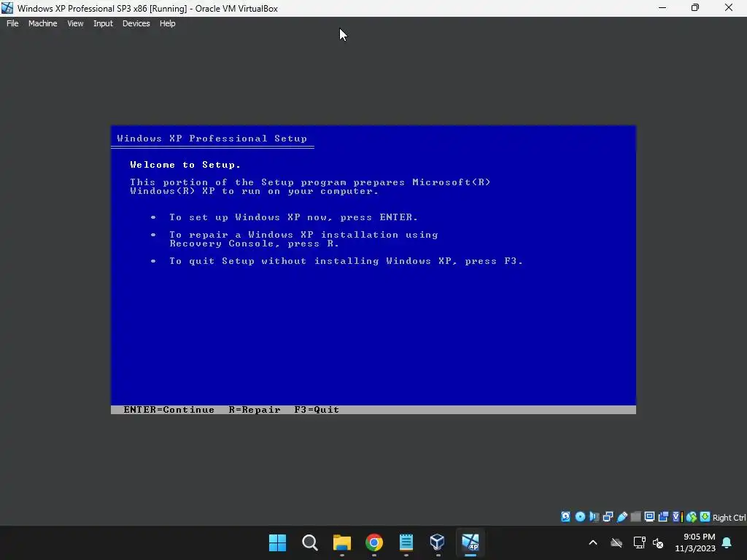
Task: Click the network tray icon
Action: (x=639, y=542)
